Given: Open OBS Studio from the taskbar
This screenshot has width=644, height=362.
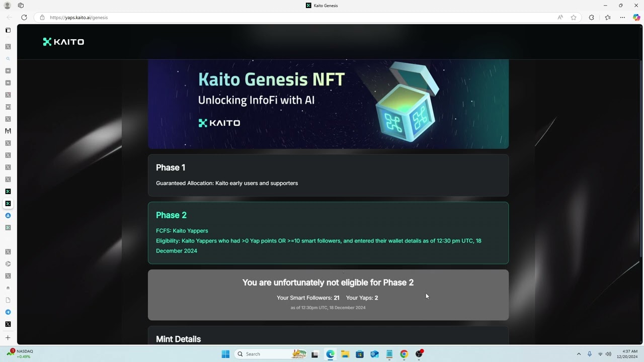Looking at the screenshot, I should point(419,354).
